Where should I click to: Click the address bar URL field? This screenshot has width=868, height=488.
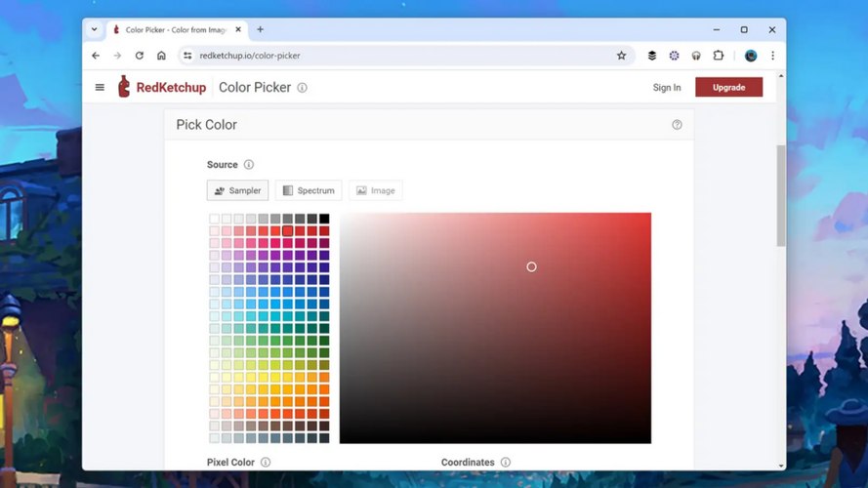(391, 56)
